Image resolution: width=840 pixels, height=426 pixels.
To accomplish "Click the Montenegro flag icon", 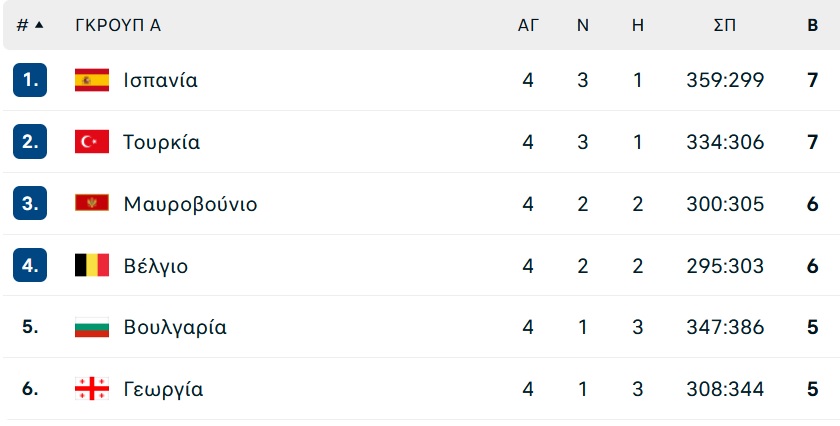I will pos(92,203).
